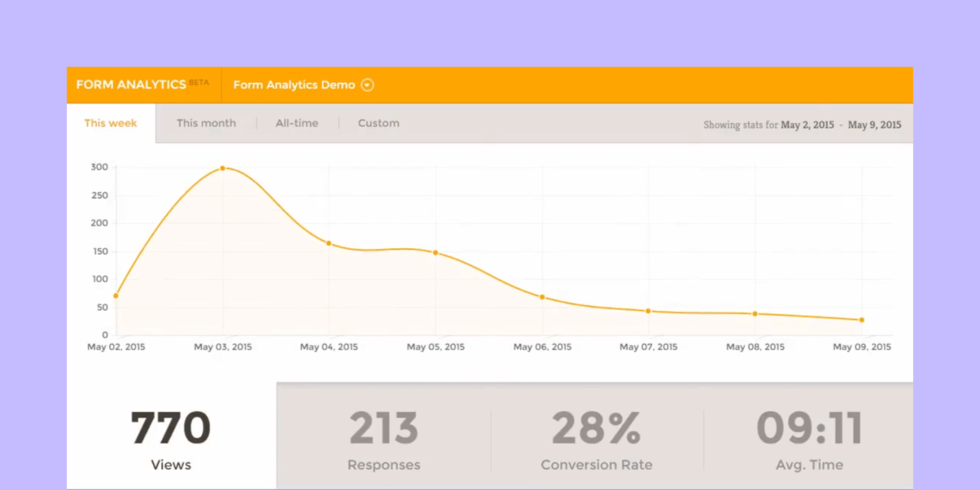Click the May 03 peak data point
Image resolution: width=980 pixels, height=490 pixels.
click(222, 168)
